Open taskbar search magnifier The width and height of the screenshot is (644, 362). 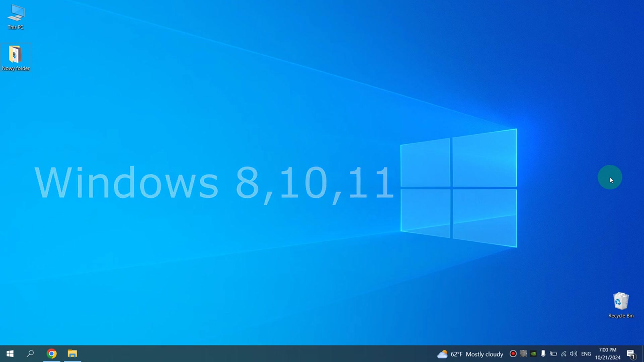click(x=30, y=354)
